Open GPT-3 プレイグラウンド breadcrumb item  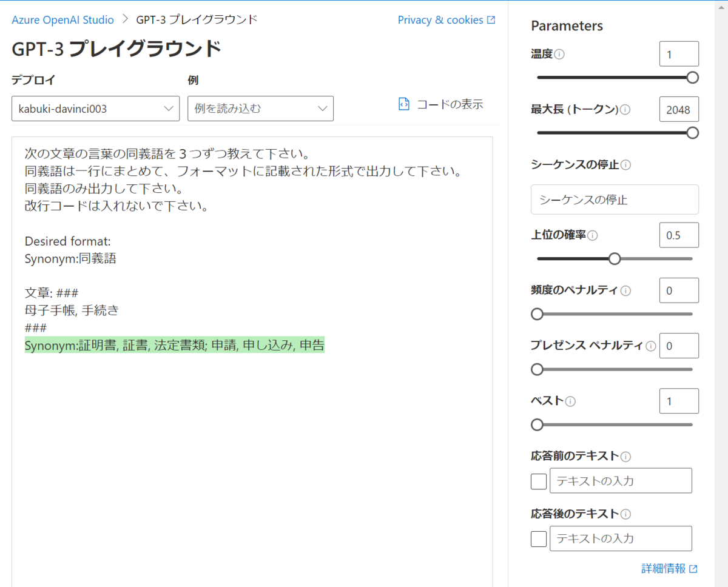[197, 20]
